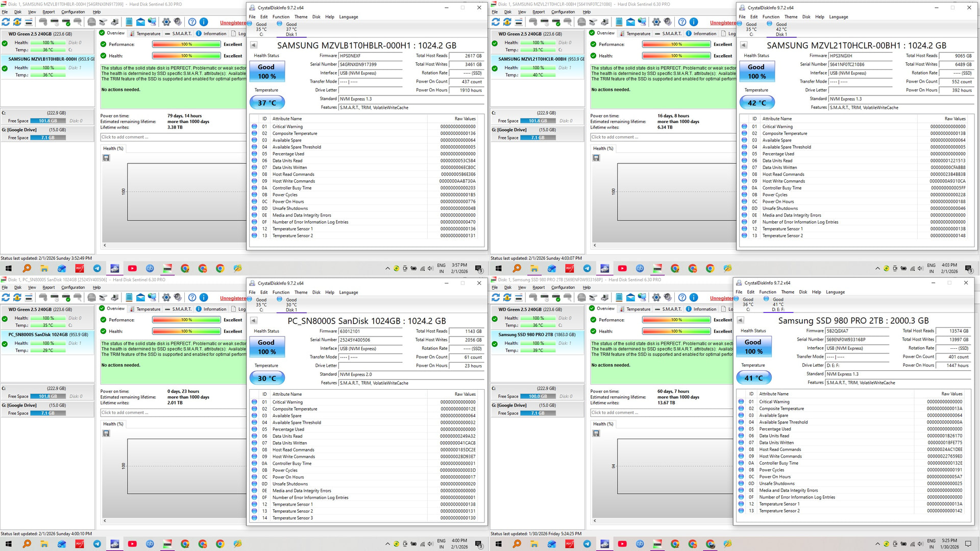Image resolution: width=980 pixels, height=551 pixels.
Task: Expand hidden tray icons on the 4:03 PM taskbar
Action: [x=877, y=269]
